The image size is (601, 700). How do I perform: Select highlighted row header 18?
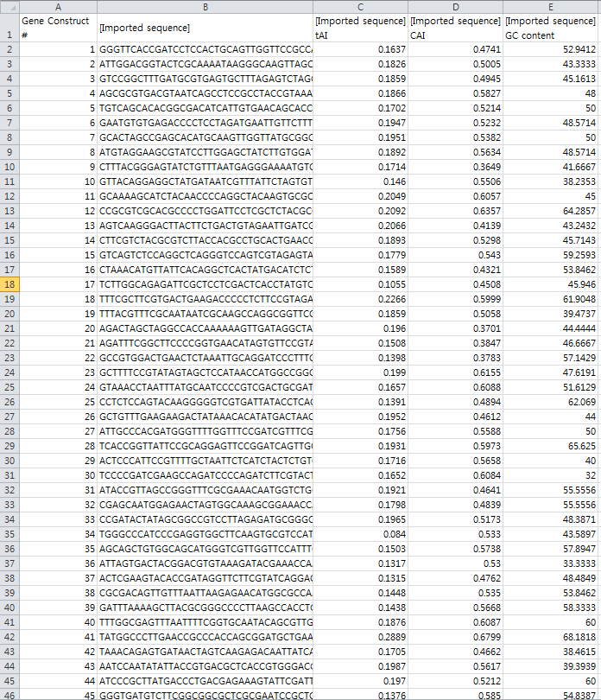(x=9, y=284)
